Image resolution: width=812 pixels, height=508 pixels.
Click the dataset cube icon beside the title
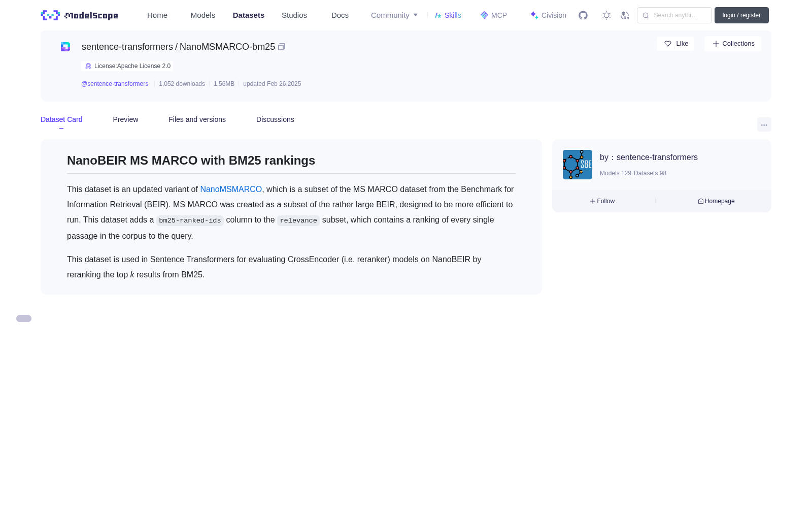[x=65, y=47]
